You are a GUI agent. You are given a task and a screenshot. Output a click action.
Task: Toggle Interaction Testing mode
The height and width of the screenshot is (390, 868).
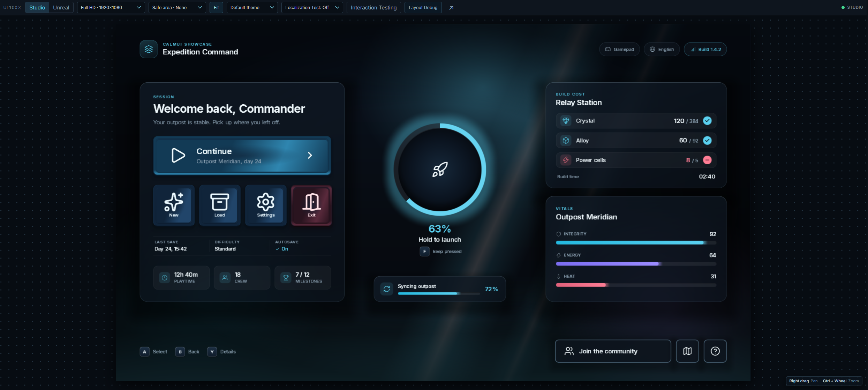click(373, 8)
